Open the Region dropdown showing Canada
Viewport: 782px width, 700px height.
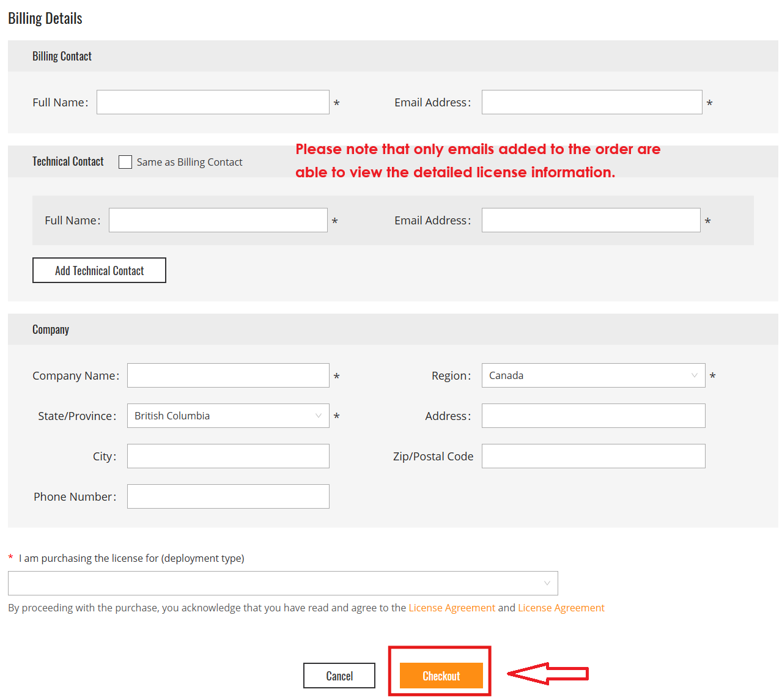click(x=587, y=375)
